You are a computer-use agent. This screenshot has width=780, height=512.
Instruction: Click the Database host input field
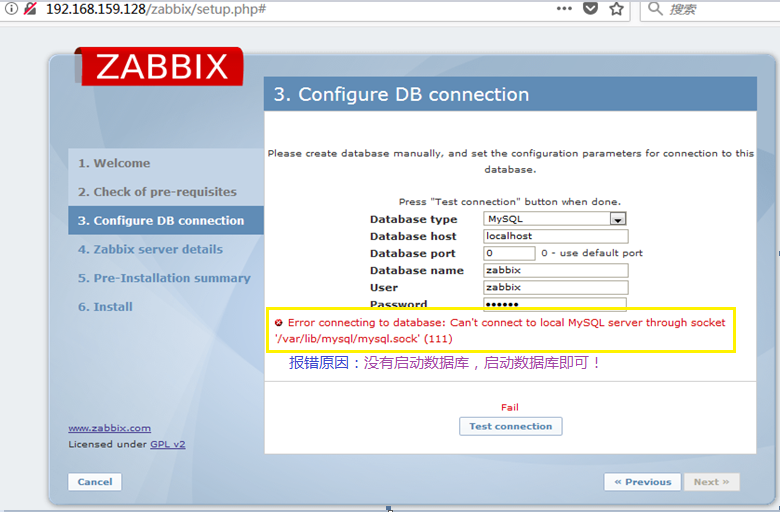[x=555, y=237]
